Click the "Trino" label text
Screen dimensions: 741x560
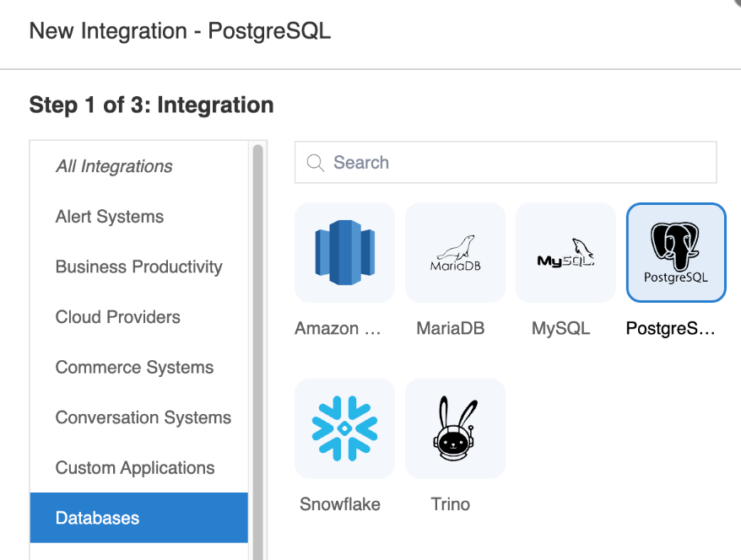pyautogui.click(x=451, y=504)
